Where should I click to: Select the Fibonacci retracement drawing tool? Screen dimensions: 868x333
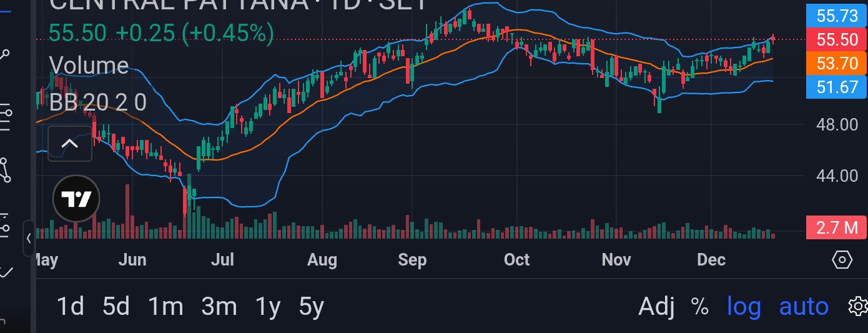6,114
